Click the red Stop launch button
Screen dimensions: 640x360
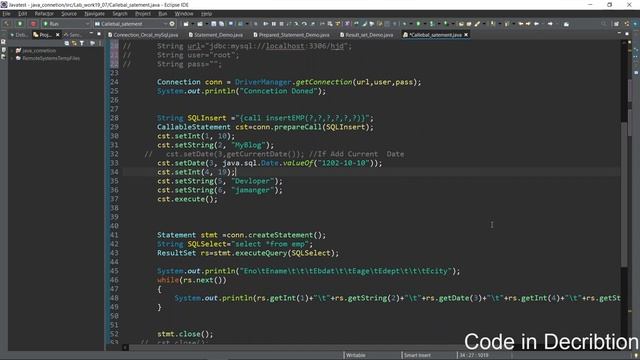33,24
